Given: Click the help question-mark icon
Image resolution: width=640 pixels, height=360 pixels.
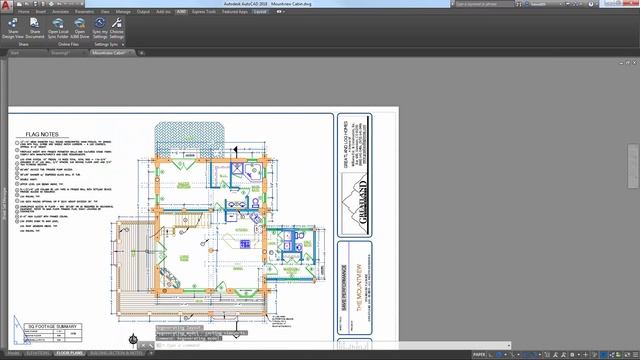Looking at the screenshot, I should coord(591,4).
